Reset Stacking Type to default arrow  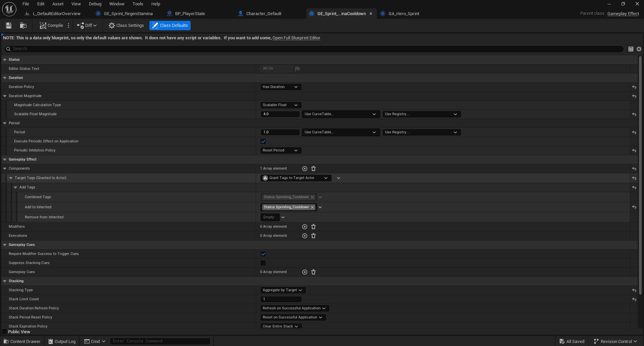(634, 290)
